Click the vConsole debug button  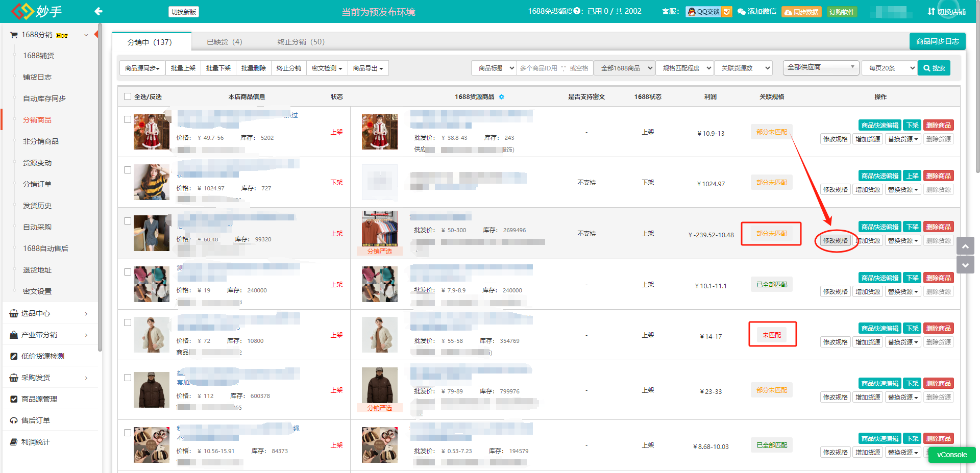tap(952, 455)
